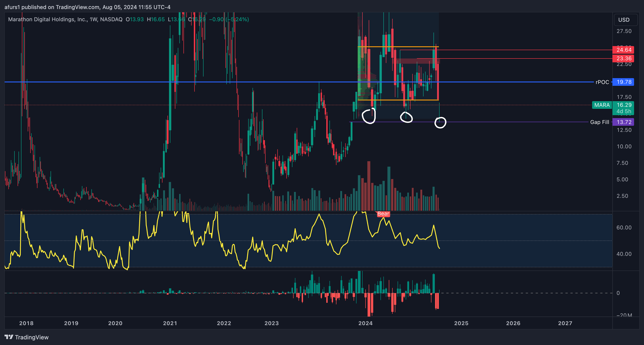Click the 2022 label on time axis

pyautogui.click(x=224, y=323)
